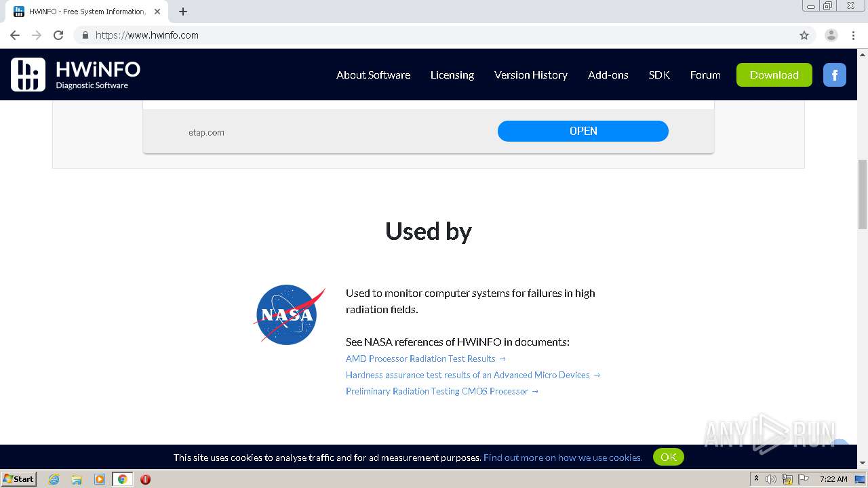Open Hardness assurance test results link
The width and height of the screenshot is (868, 488).
click(x=473, y=375)
